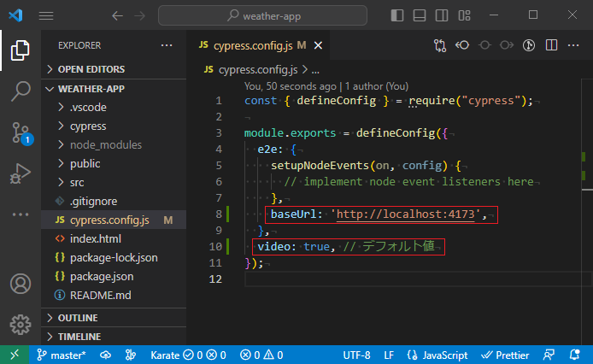Open editor More Actions ellipsis

[573, 45]
